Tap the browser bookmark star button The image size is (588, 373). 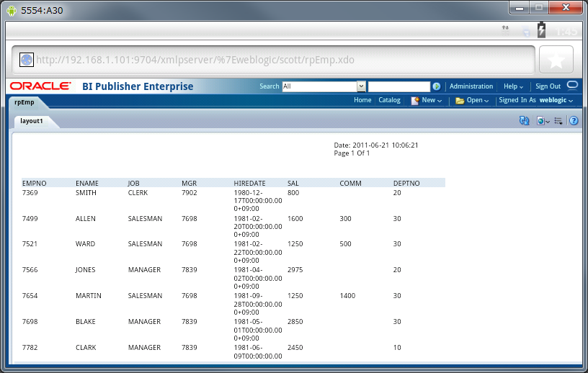click(556, 60)
